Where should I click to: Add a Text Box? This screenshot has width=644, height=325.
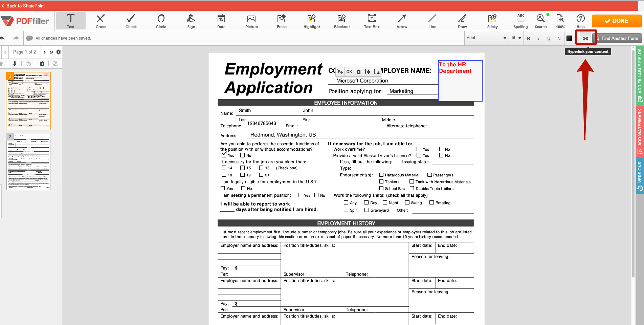372,21
